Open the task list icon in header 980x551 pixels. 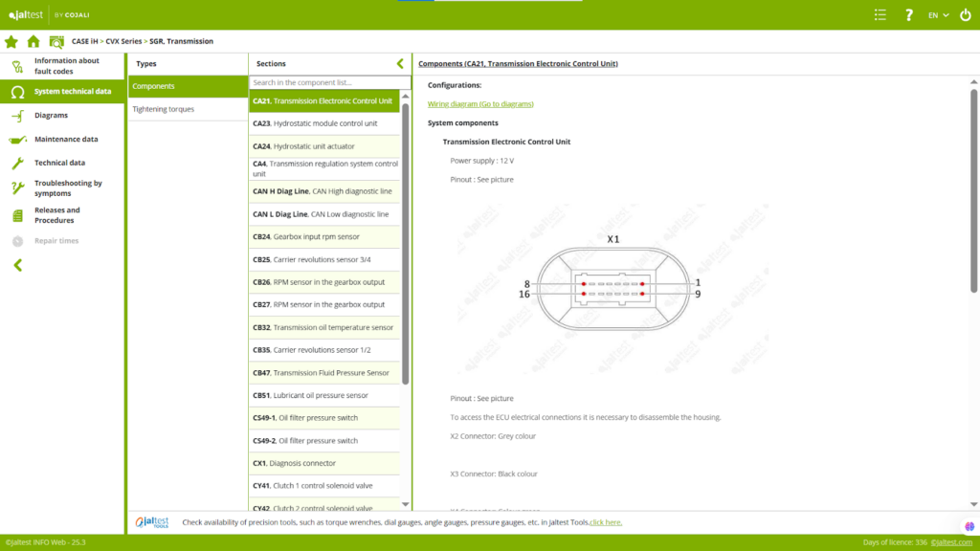[880, 14]
